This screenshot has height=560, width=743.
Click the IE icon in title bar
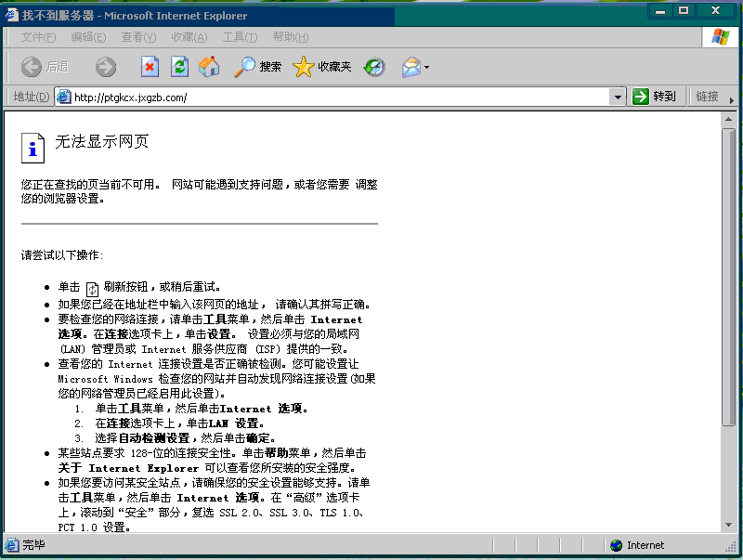[x=11, y=15]
